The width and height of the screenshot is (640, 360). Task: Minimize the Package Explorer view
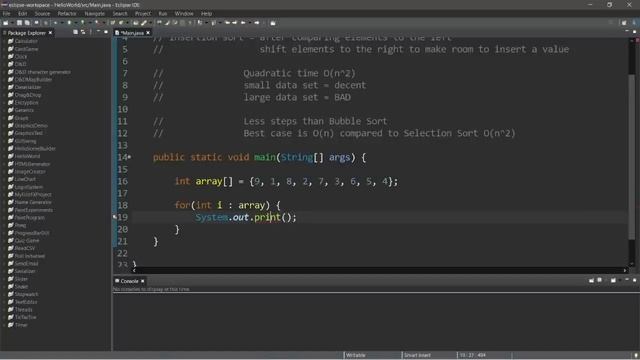pyautogui.click(x=98, y=32)
